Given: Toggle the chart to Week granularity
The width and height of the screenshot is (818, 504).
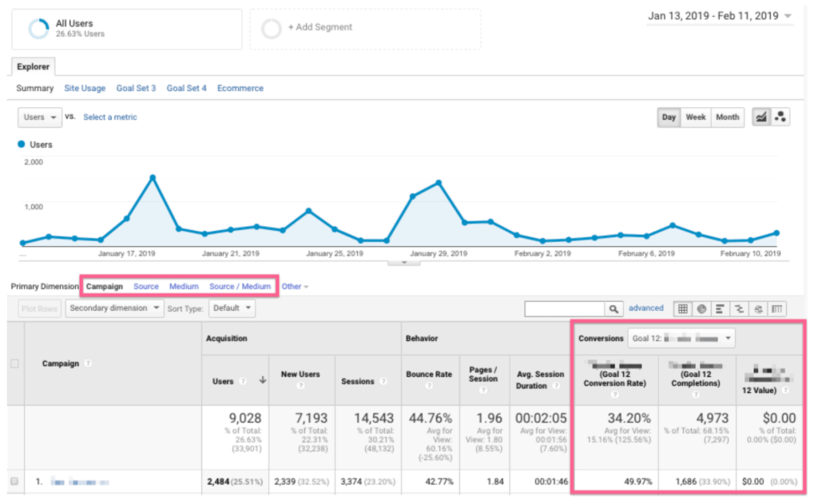Looking at the screenshot, I should coord(695,117).
